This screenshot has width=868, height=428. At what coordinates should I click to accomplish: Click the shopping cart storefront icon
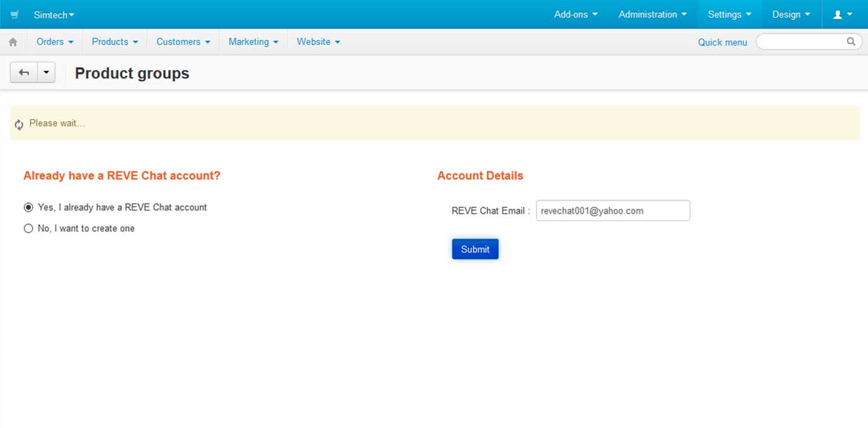[x=15, y=15]
